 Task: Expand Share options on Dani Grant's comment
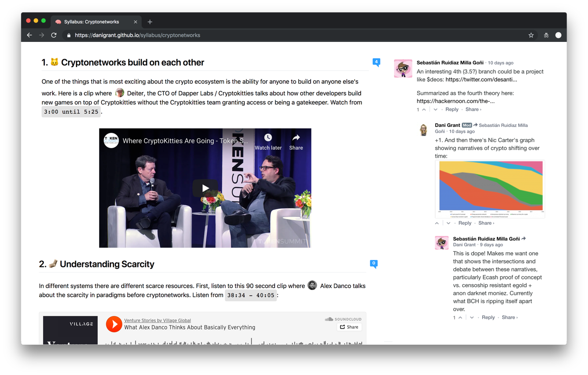coord(486,223)
